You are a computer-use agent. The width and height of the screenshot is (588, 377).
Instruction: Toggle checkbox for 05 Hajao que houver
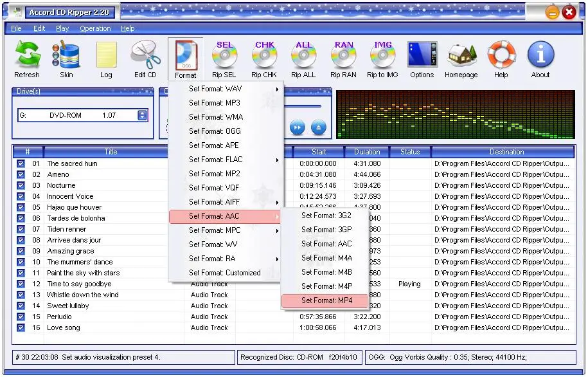tap(21, 207)
